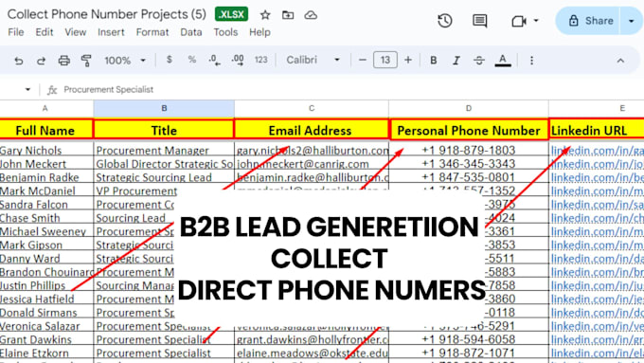The image size is (644, 363).
Task: Open the Data menu
Action: coord(191,32)
